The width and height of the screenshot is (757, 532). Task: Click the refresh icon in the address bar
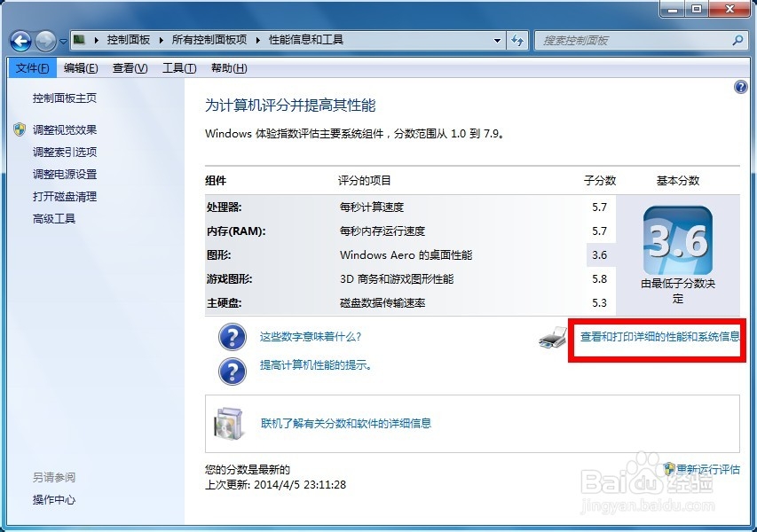click(x=518, y=40)
